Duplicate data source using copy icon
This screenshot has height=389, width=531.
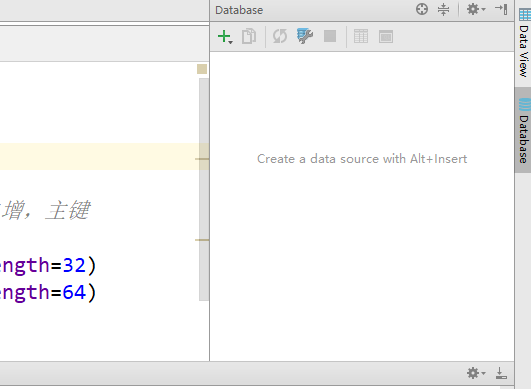pos(249,36)
